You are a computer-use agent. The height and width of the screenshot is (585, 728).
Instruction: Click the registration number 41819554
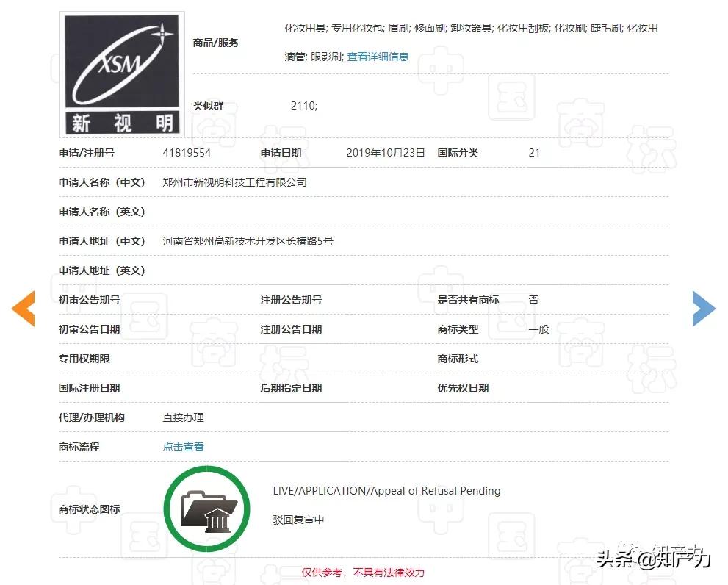click(187, 153)
